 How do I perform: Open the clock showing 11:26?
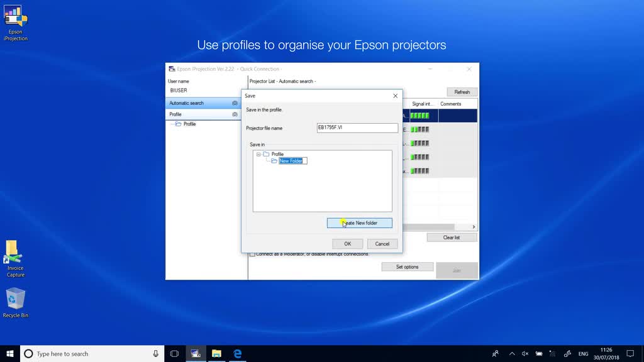606,353
